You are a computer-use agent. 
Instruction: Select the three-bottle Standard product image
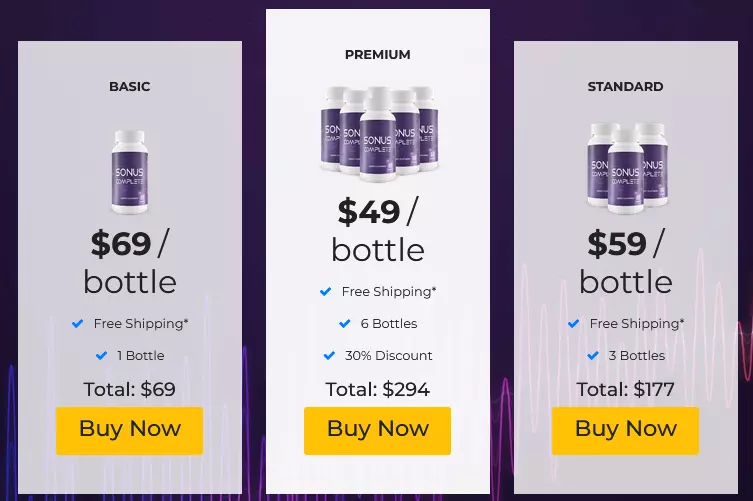[x=626, y=168]
